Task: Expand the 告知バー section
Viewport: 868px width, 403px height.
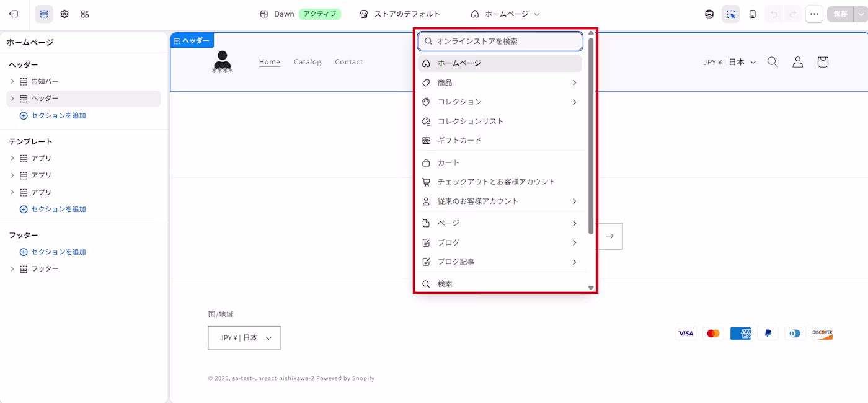Action: 12,81
